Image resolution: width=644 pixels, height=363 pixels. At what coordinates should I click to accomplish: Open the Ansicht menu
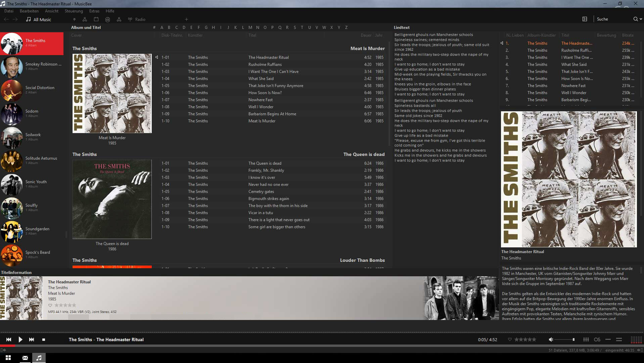[x=52, y=11]
